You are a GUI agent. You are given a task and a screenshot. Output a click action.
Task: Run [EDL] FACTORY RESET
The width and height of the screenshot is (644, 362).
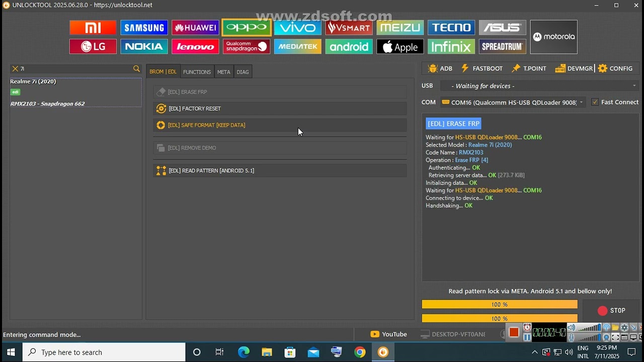280,109
